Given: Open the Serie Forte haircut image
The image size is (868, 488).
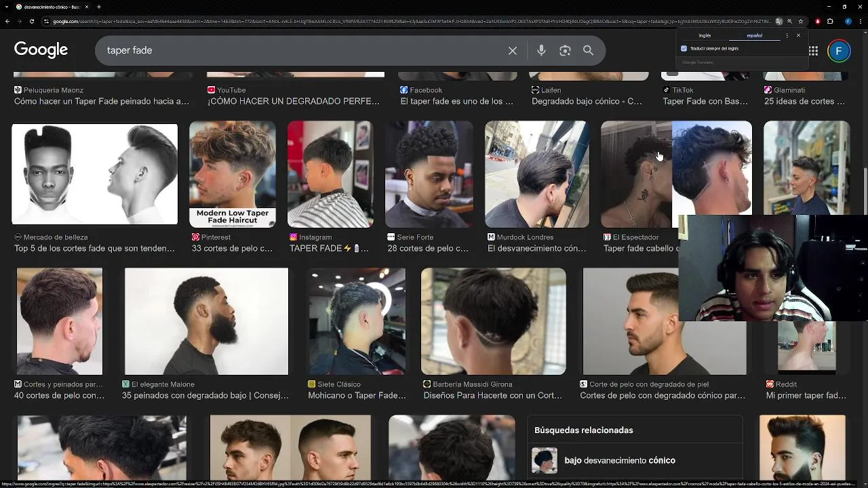Looking at the screenshot, I should [429, 174].
